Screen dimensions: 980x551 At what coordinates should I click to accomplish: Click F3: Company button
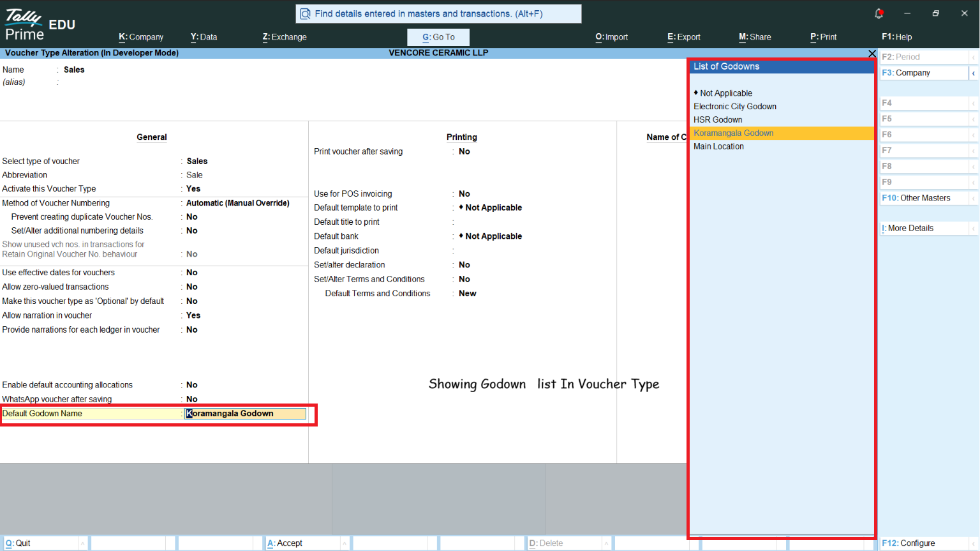coord(924,73)
